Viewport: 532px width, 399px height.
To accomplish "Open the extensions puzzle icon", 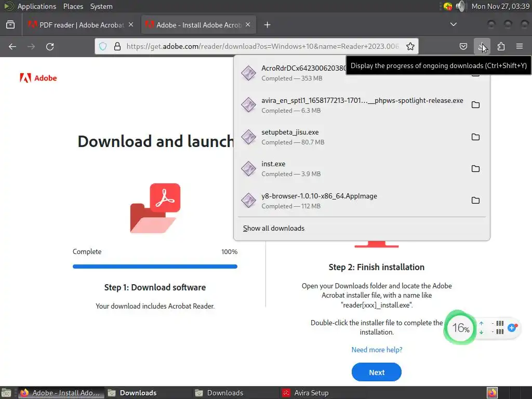I will [501, 46].
